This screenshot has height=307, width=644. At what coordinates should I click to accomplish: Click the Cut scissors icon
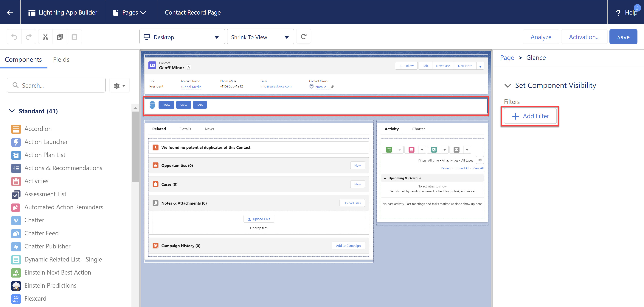(x=46, y=37)
